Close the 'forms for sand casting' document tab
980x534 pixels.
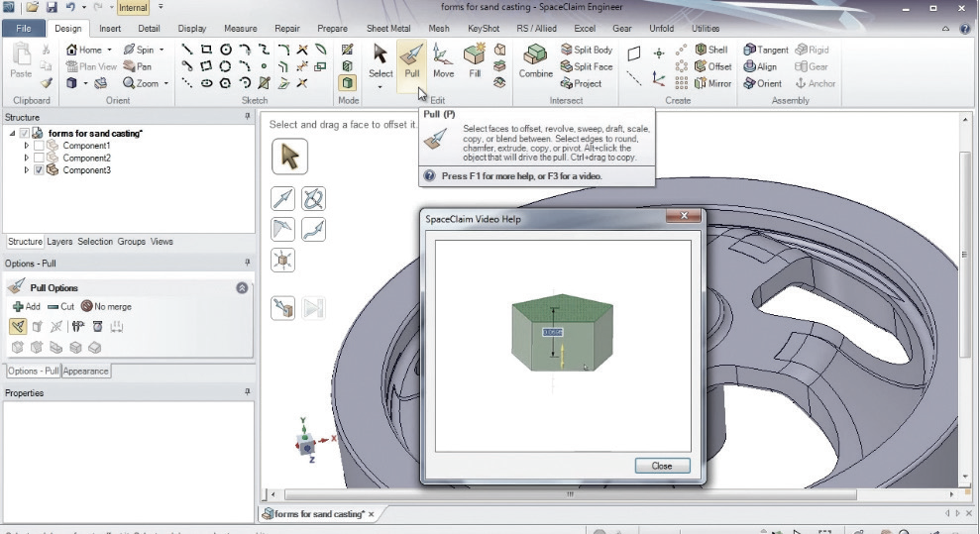coord(371,514)
